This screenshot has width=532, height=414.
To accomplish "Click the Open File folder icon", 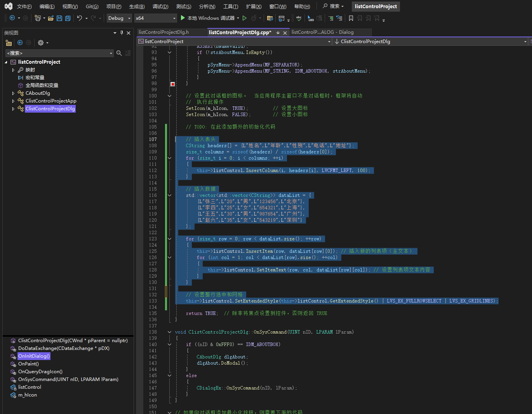I will click(x=51, y=18).
